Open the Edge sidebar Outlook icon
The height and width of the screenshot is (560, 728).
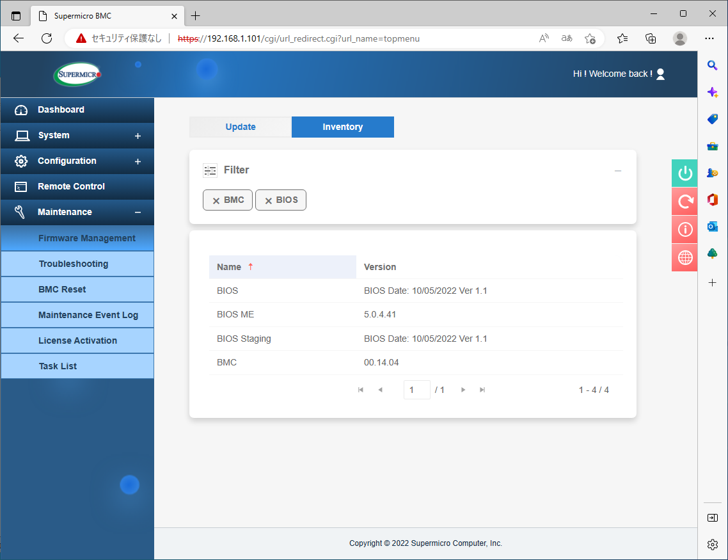tap(713, 227)
